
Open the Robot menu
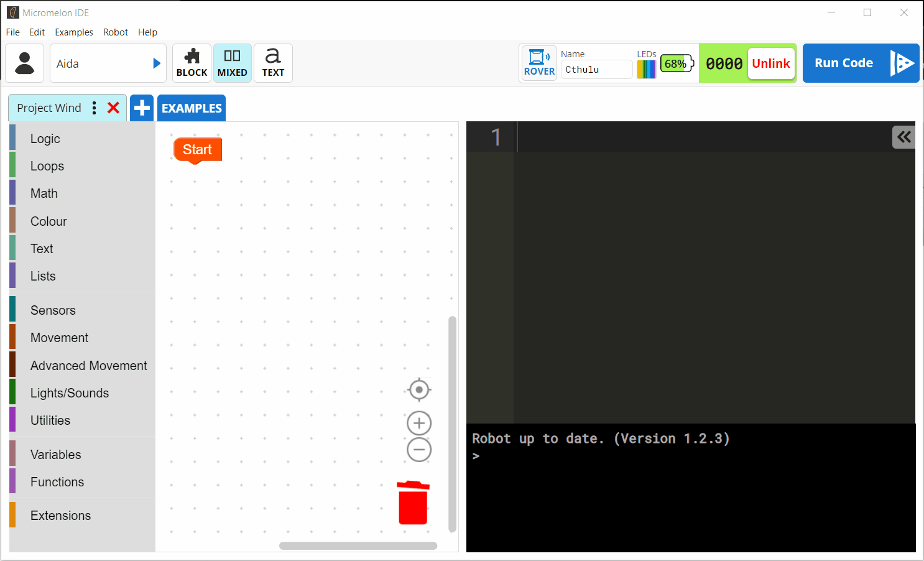[115, 32]
